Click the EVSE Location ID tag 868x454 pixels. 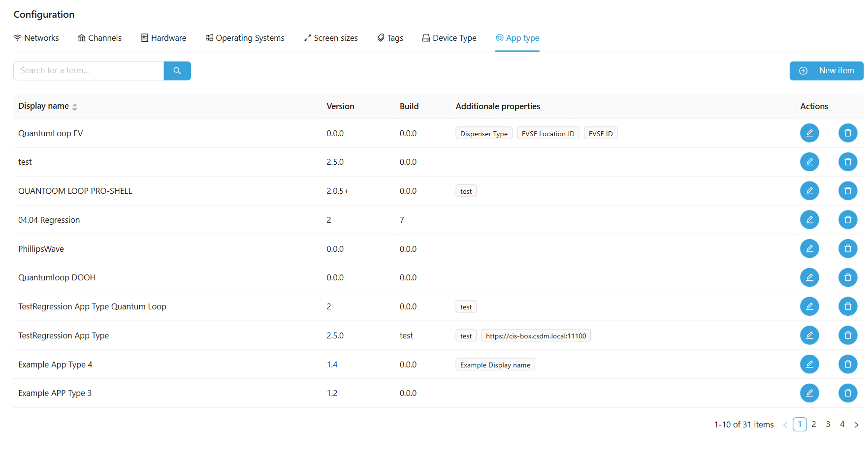coord(547,134)
